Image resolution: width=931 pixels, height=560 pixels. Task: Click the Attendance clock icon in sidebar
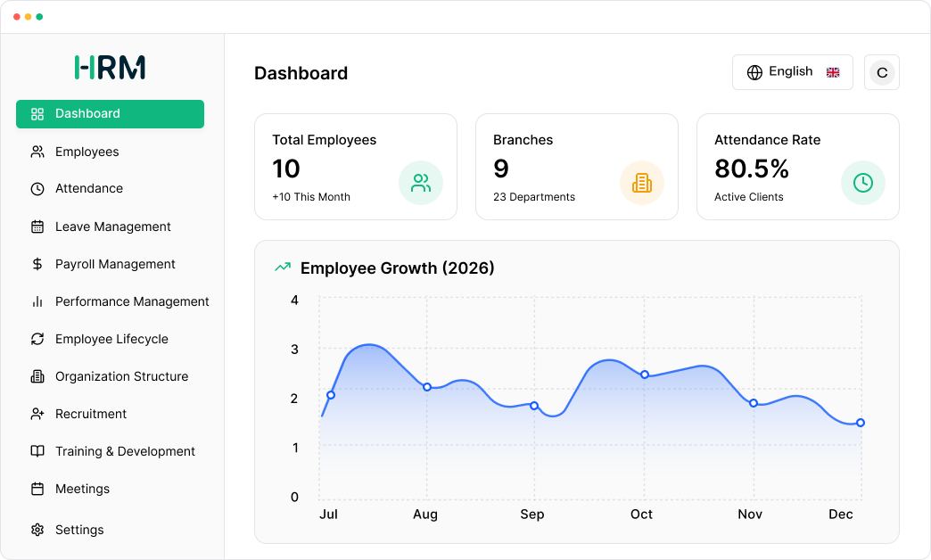[x=37, y=189]
